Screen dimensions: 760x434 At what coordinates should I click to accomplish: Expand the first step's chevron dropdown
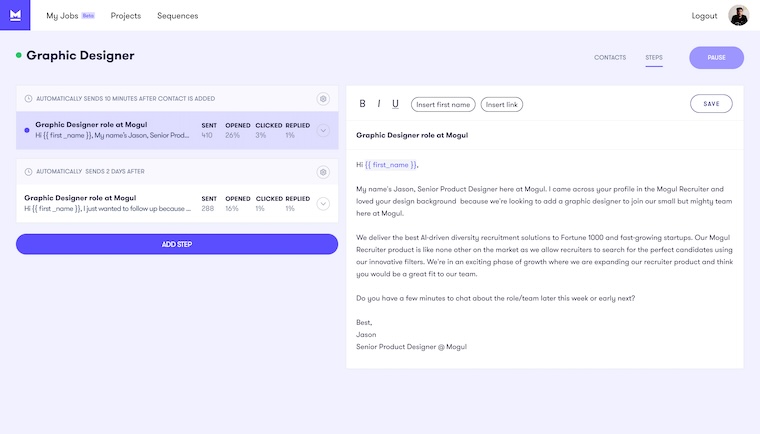pos(323,130)
